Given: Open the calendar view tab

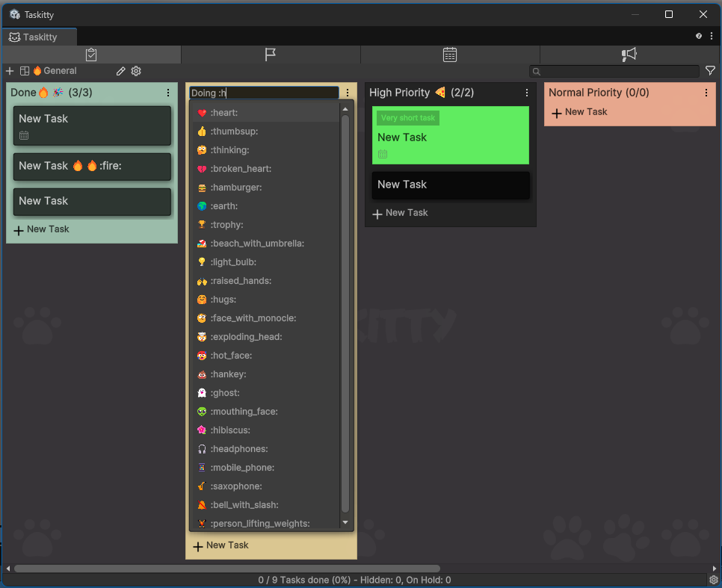Looking at the screenshot, I should click(449, 55).
